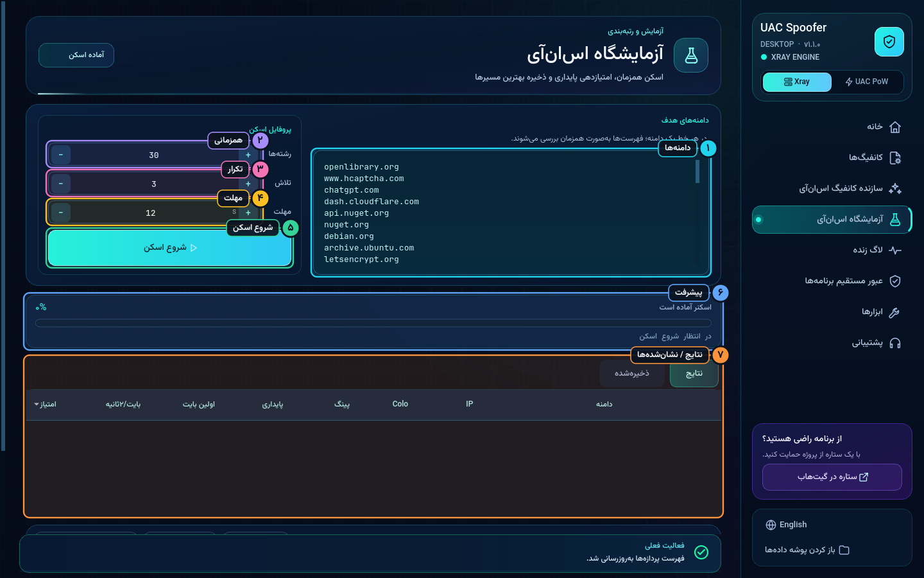Viewport: 924px width, 578px height.
Task: Click the پینگ ping column header
Action: [342, 405]
